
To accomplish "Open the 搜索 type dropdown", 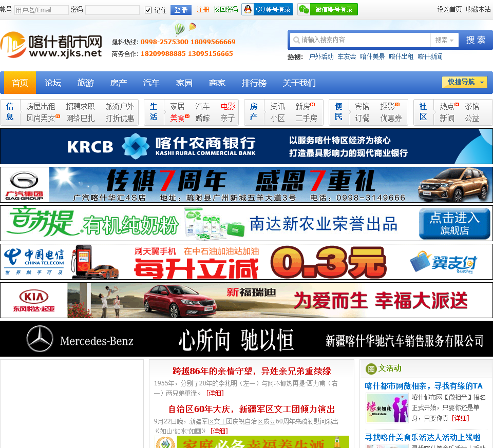I will click(x=444, y=40).
